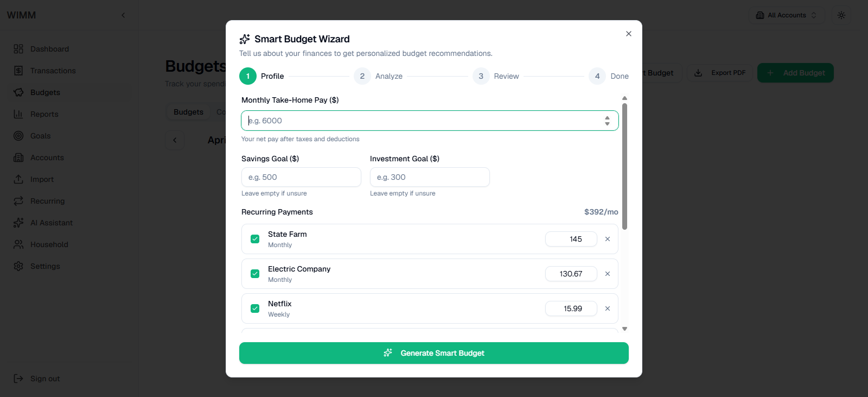Click the State Farm payment name
The image size is (868, 397).
point(288,234)
